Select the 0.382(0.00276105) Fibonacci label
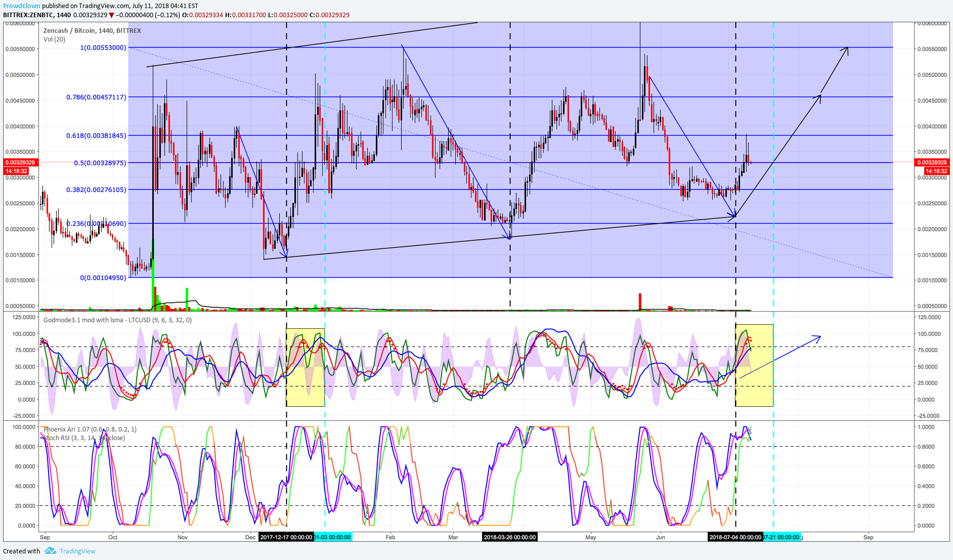The width and height of the screenshot is (953, 560). point(96,190)
